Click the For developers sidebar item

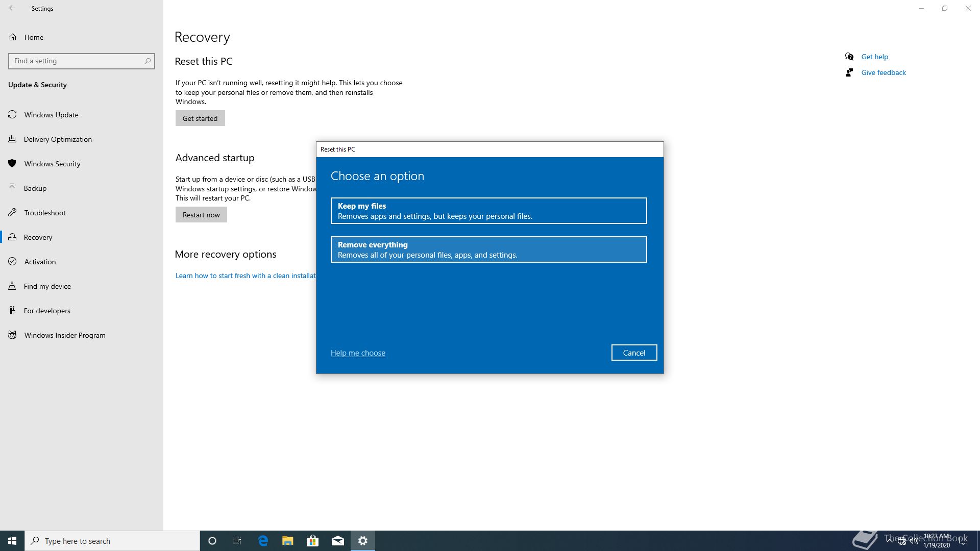coord(47,311)
